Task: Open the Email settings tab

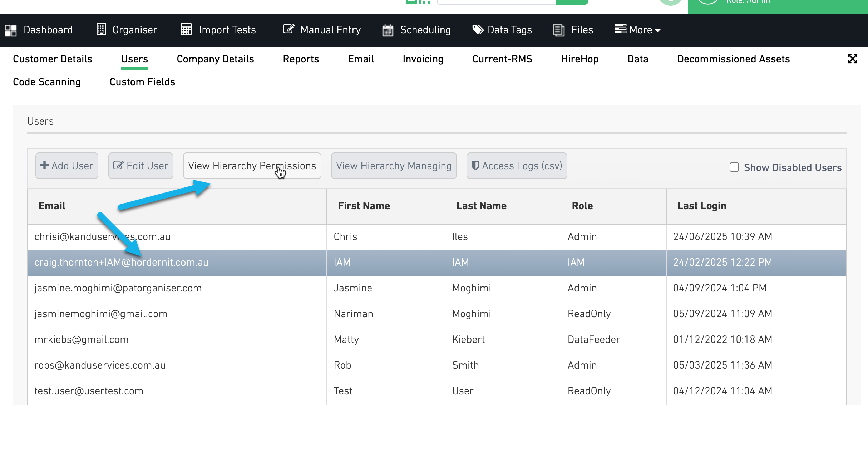Action: click(x=361, y=59)
